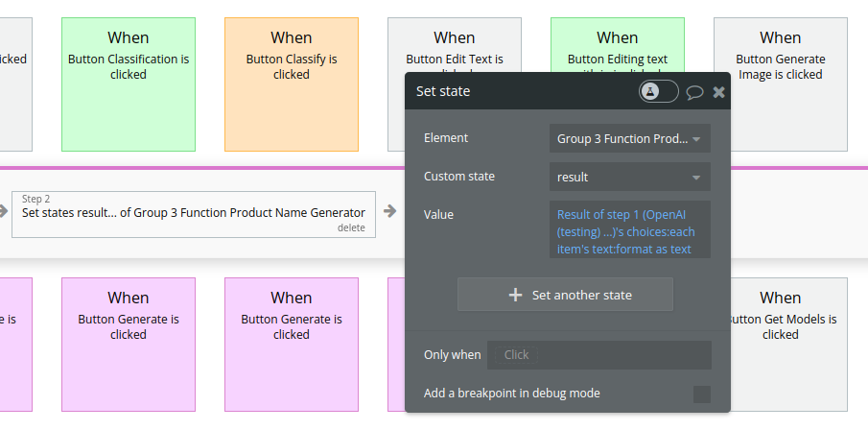Open the Button Generate Image is clicked event
The height and width of the screenshot is (430, 868).
(781, 84)
